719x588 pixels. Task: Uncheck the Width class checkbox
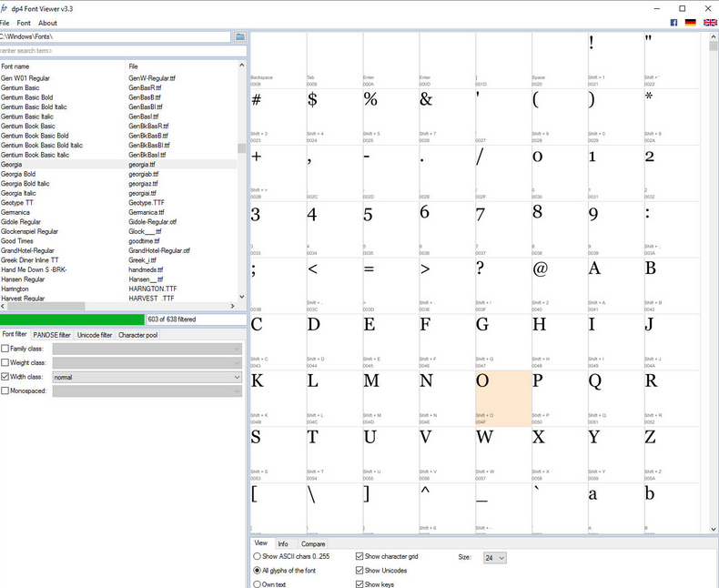pos(5,377)
